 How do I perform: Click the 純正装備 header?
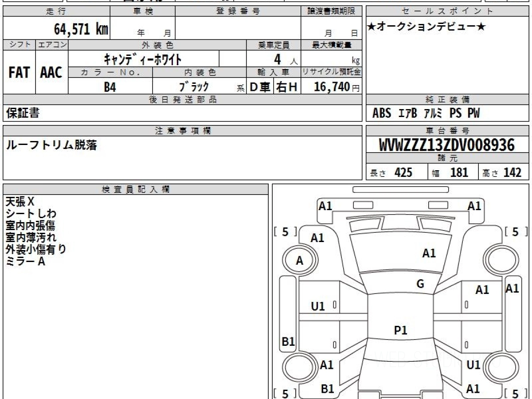(x=447, y=100)
